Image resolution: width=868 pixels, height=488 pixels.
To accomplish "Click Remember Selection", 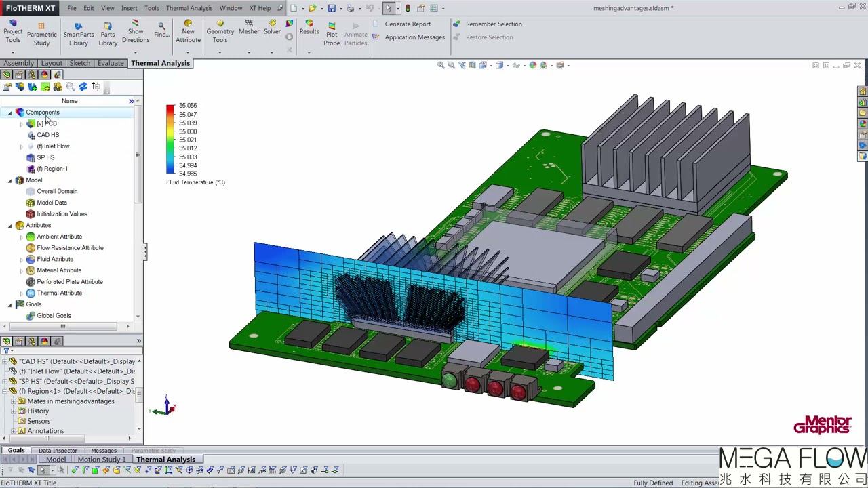I will point(487,24).
